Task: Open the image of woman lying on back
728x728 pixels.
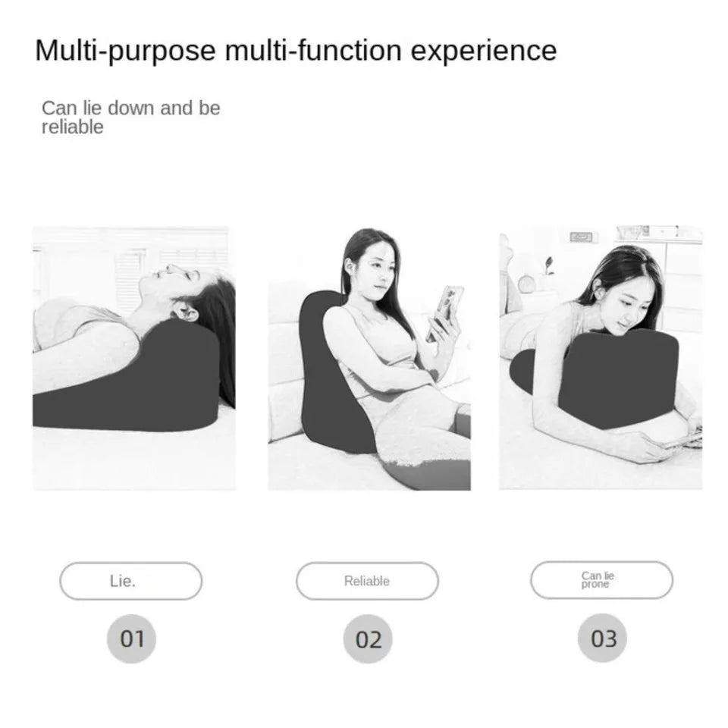Action: [133, 358]
